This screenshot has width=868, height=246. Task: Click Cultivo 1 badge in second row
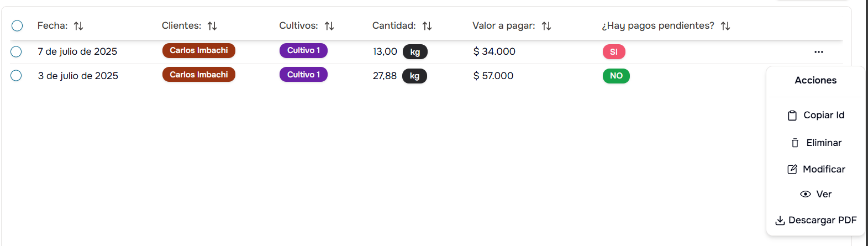pos(303,75)
